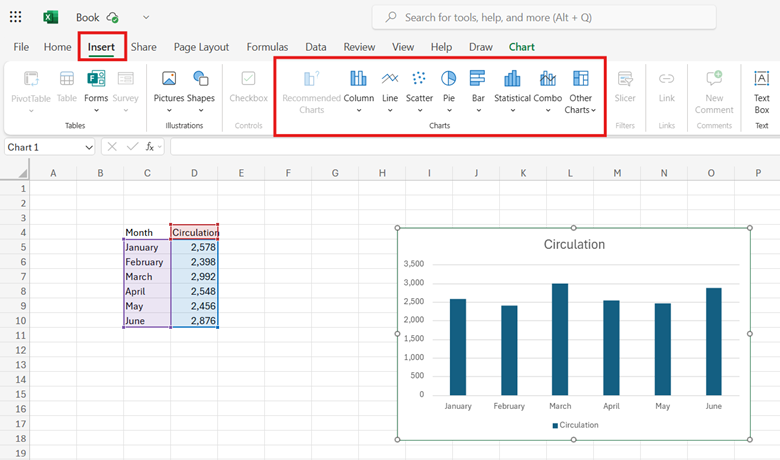Click the March bar in the chart
Image resolution: width=780 pixels, height=460 pixels.
coord(560,340)
